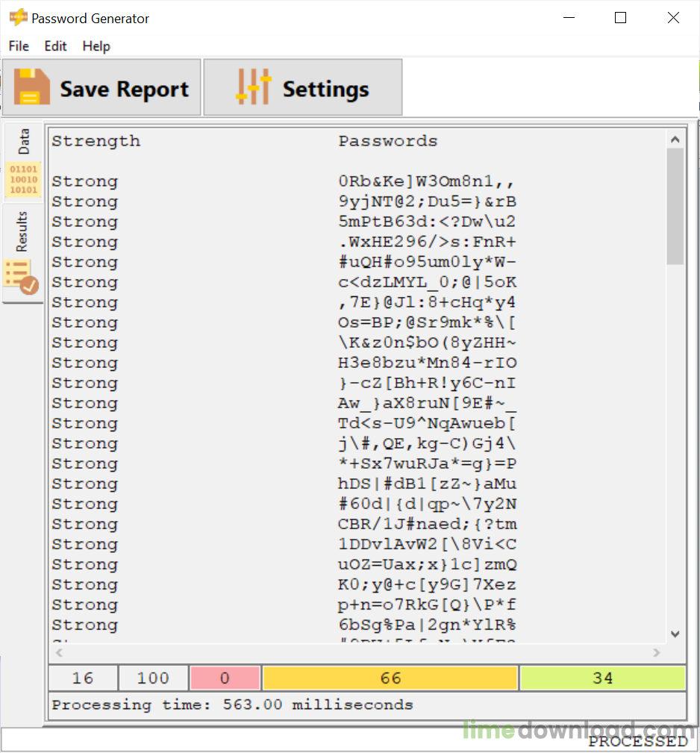
Task: Click the scrollbar up arrow icon
Action: click(x=675, y=137)
